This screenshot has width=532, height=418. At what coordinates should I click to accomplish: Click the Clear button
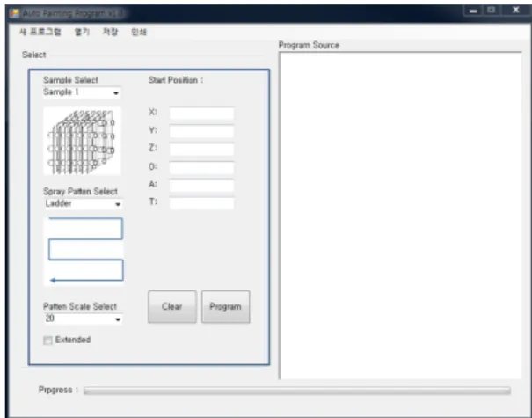(172, 306)
